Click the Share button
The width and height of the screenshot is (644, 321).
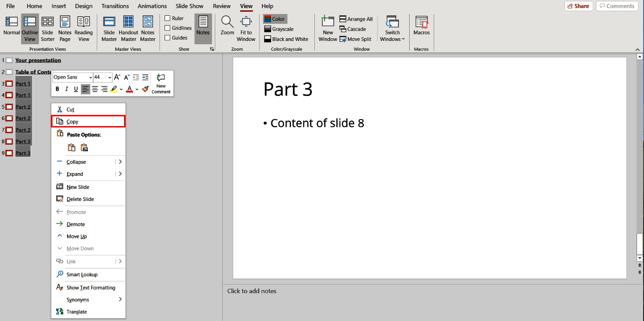point(578,6)
